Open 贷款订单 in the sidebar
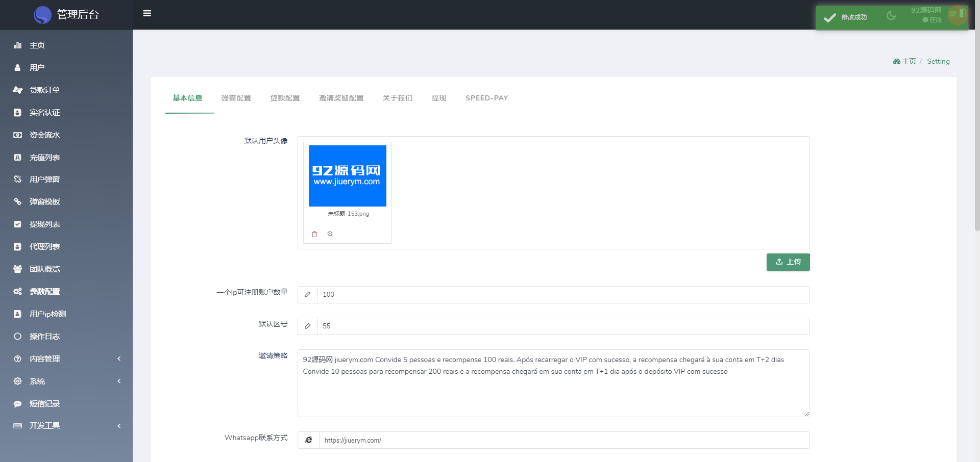The height and width of the screenshot is (462, 980). click(66, 90)
